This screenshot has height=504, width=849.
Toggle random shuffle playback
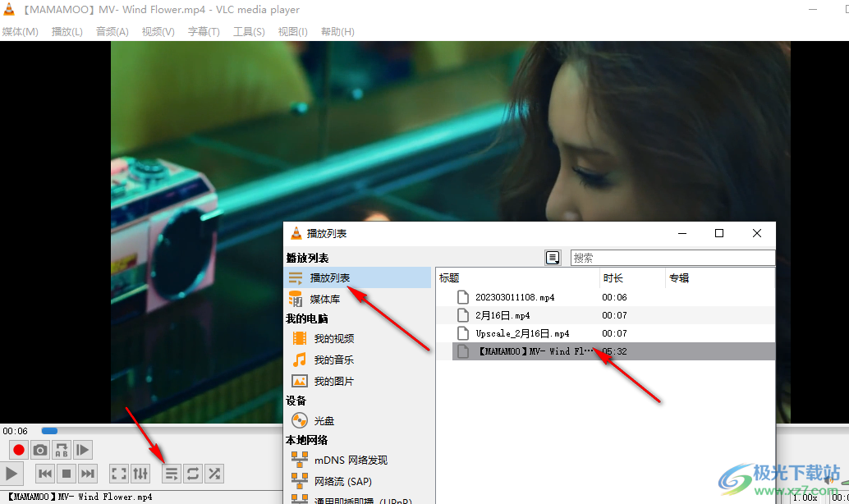click(214, 474)
